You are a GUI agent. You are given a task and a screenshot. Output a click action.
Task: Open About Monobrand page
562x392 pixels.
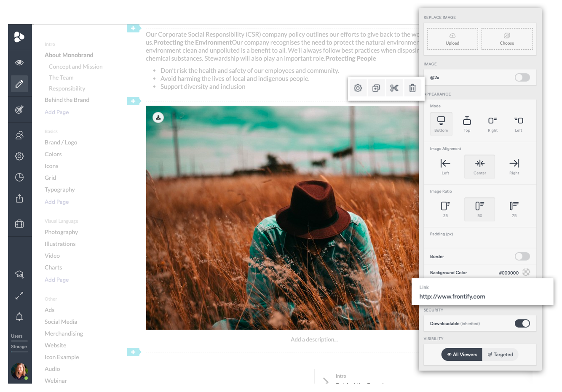(x=69, y=55)
